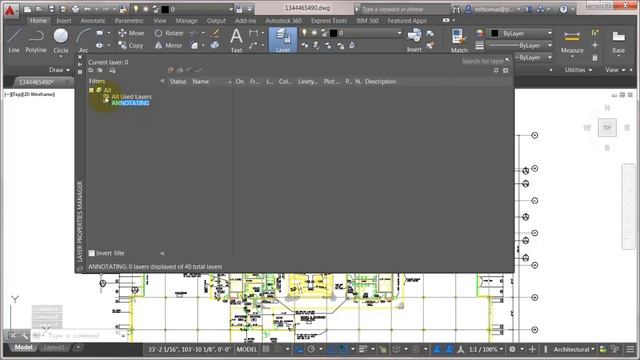Open the object color ByLayer dropdown

point(550,33)
